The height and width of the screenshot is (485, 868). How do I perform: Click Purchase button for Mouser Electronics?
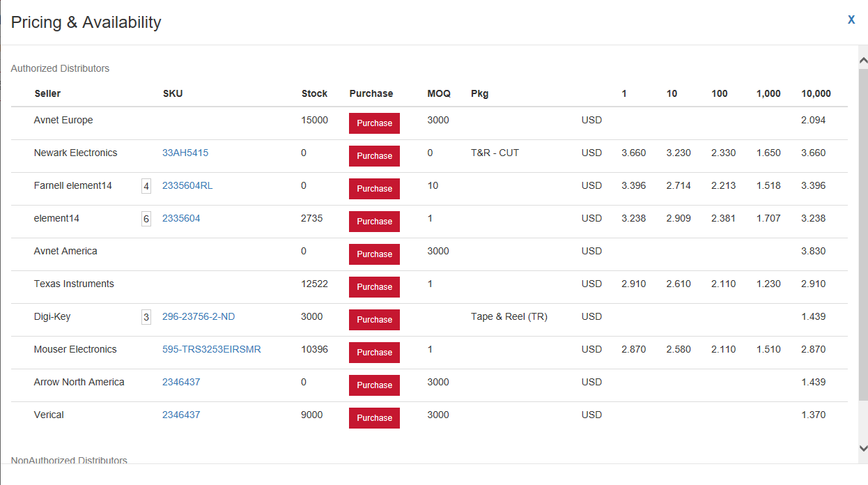coord(374,353)
